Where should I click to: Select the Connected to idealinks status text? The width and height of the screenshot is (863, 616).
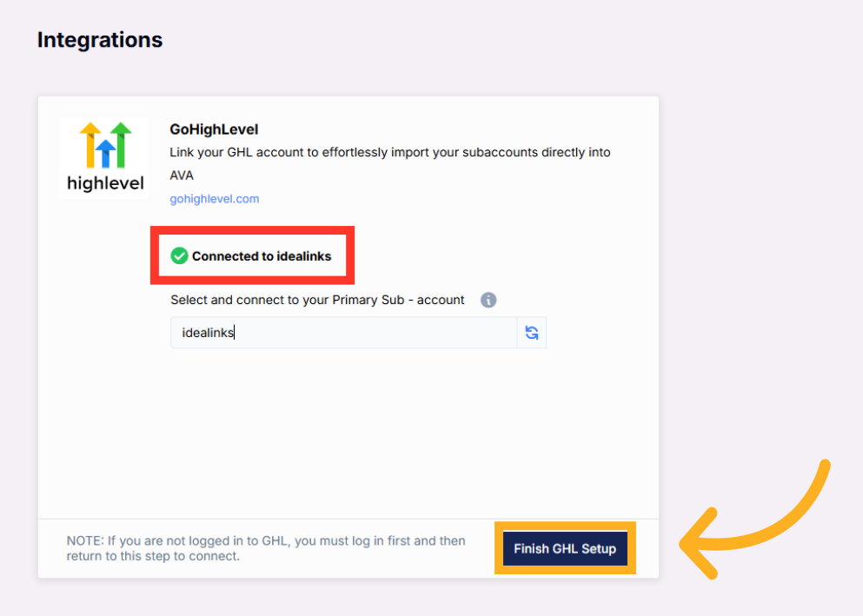262,256
